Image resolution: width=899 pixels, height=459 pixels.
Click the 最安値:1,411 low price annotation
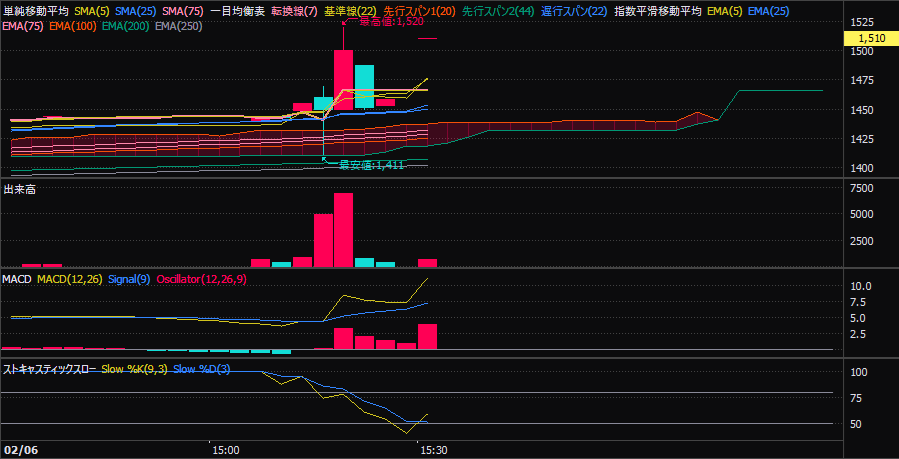pos(370,165)
